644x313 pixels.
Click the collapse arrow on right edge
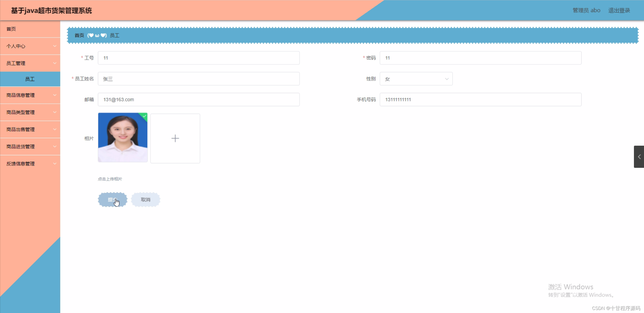(639, 157)
